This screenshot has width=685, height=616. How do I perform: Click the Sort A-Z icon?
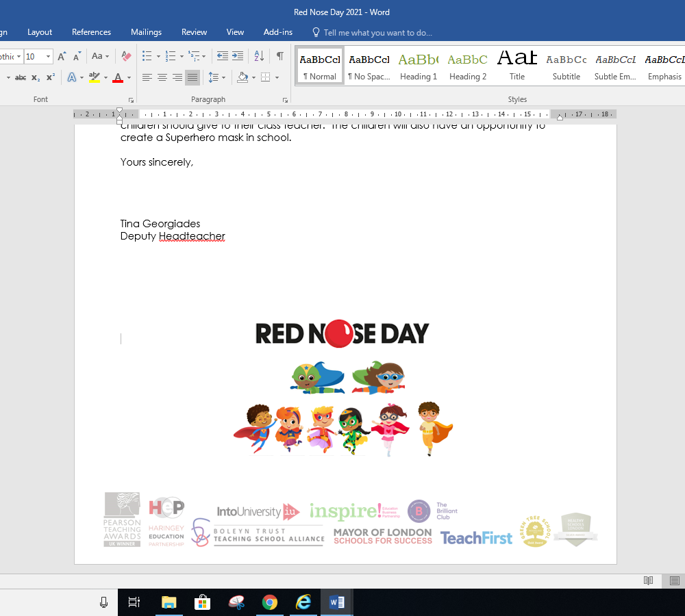[x=260, y=56]
